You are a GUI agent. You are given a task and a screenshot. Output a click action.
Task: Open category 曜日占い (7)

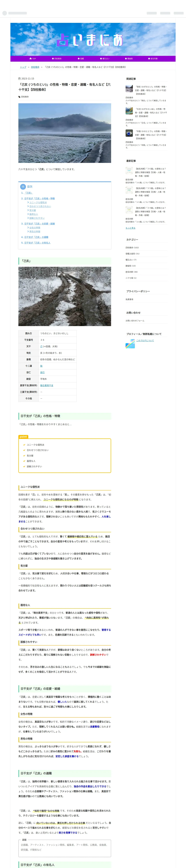coord(131,260)
